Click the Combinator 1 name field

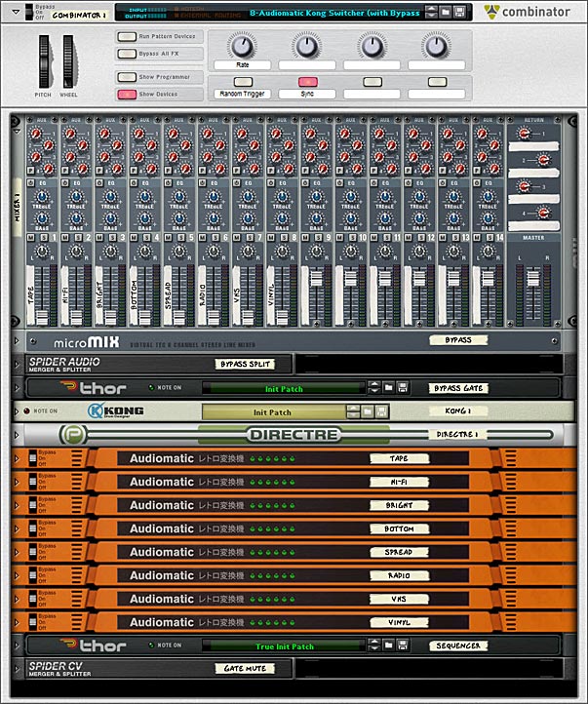(x=79, y=15)
